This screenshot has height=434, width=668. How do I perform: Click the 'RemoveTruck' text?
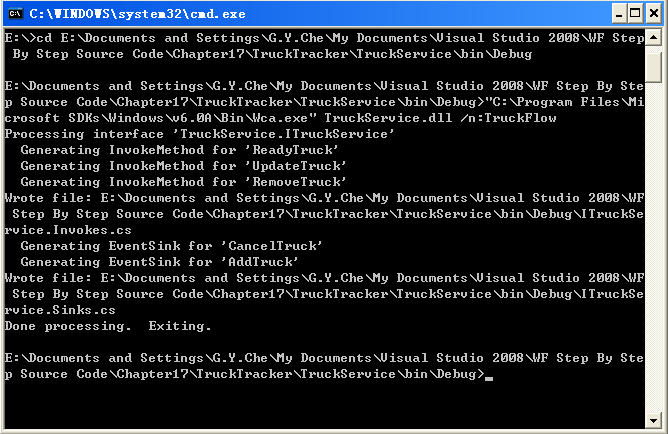[296, 182]
